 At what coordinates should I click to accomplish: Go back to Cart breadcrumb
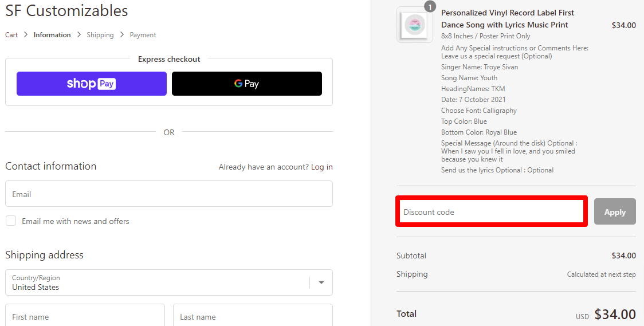(x=11, y=35)
